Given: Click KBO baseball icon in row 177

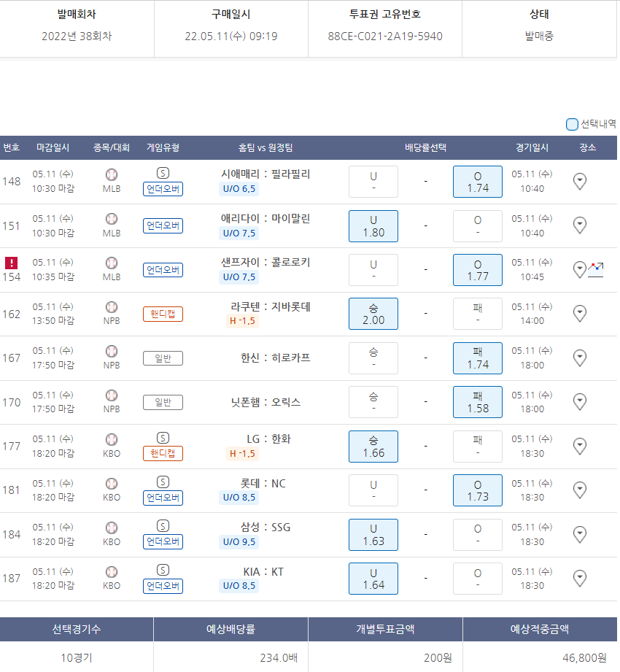Looking at the screenshot, I should (112, 439).
